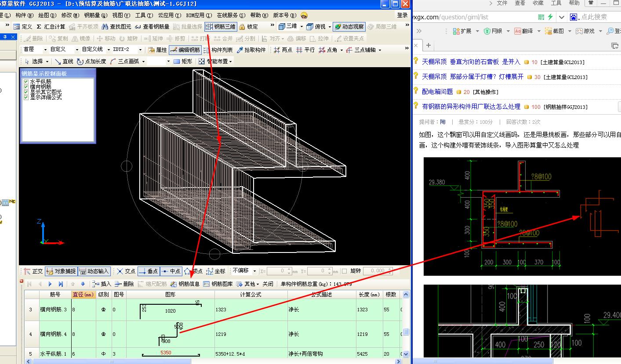621x364 pixels.
Task: Click the X coordinate input field
Action: [x=279, y=271]
